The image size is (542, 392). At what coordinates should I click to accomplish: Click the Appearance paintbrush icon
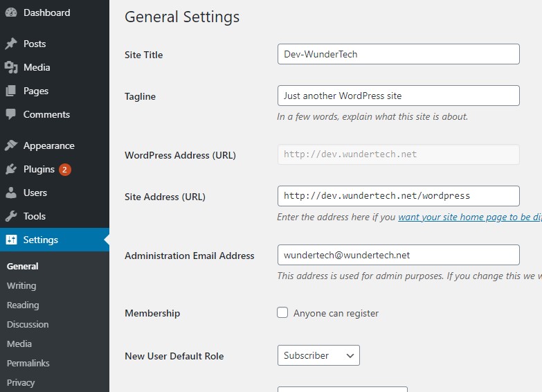(x=11, y=145)
